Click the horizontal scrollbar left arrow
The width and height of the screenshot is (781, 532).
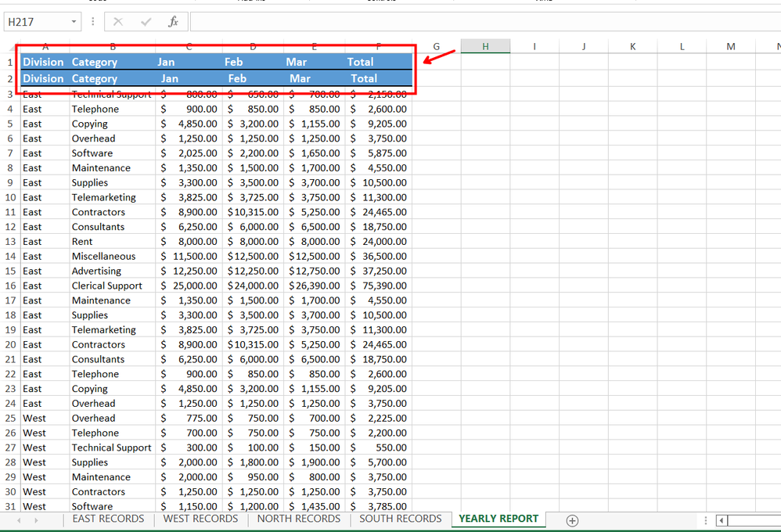722,520
